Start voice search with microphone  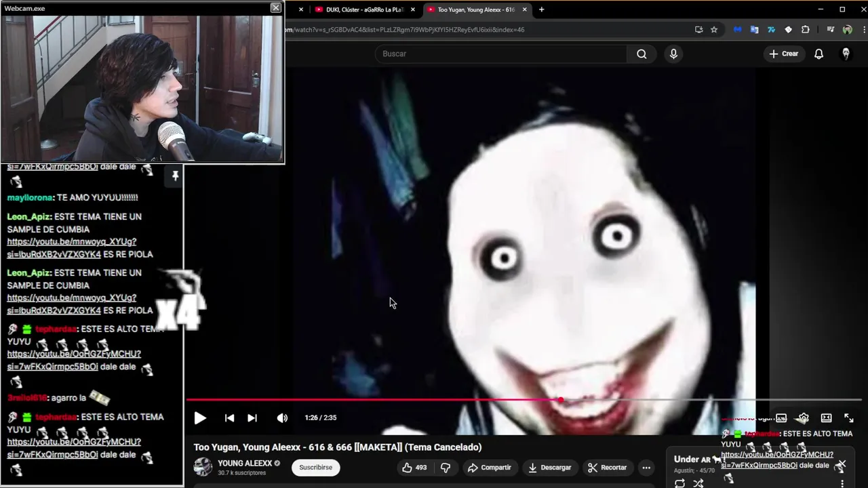(x=673, y=54)
